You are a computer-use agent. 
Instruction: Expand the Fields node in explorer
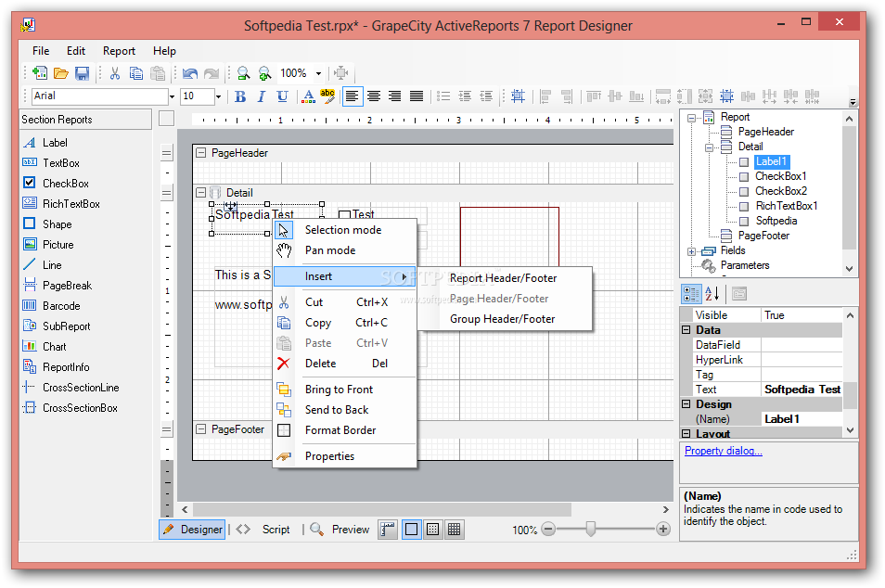click(691, 251)
